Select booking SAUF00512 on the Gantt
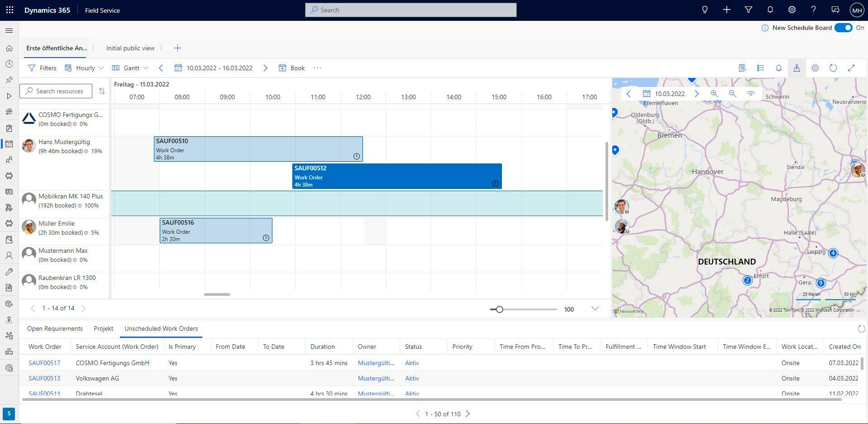The image size is (868, 424). pyautogui.click(x=397, y=176)
